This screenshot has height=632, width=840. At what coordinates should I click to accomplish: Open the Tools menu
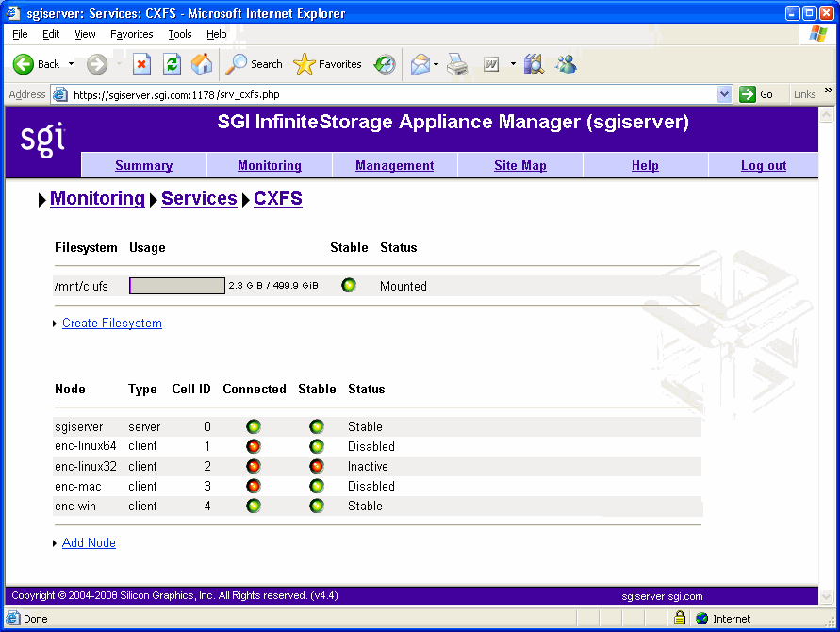pyautogui.click(x=179, y=34)
